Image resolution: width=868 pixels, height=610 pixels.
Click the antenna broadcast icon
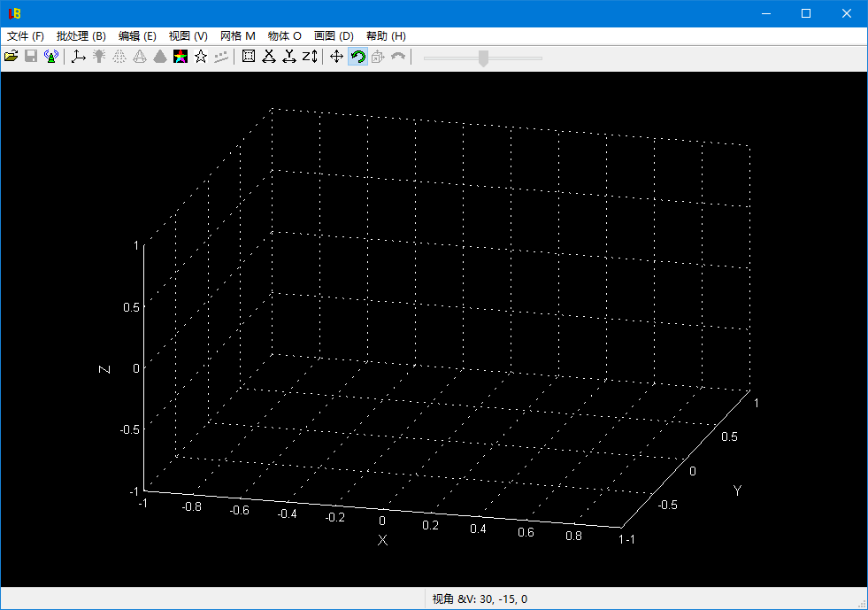[x=51, y=56]
